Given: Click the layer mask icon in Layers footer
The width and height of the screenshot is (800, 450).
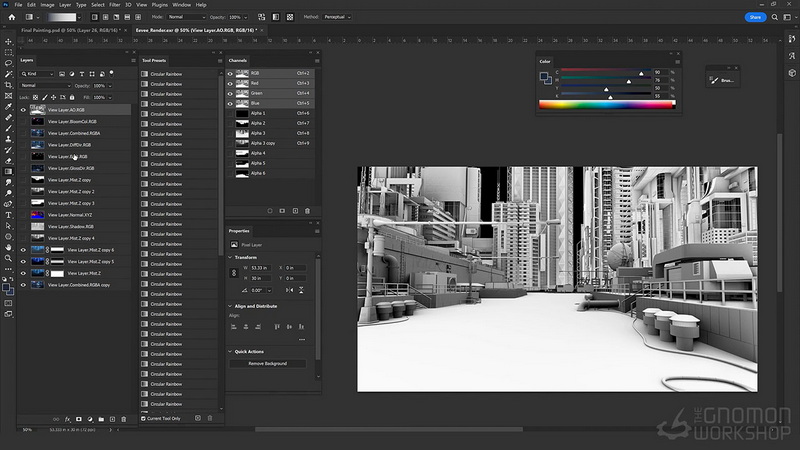Looking at the screenshot, I should point(79,419).
